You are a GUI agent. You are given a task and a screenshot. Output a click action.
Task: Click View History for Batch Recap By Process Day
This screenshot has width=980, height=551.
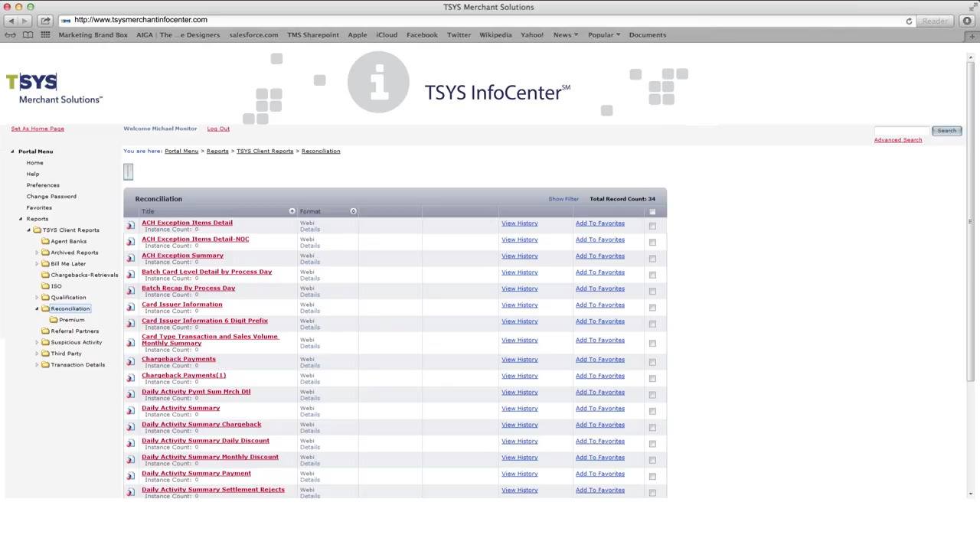[x=520, y=289]
